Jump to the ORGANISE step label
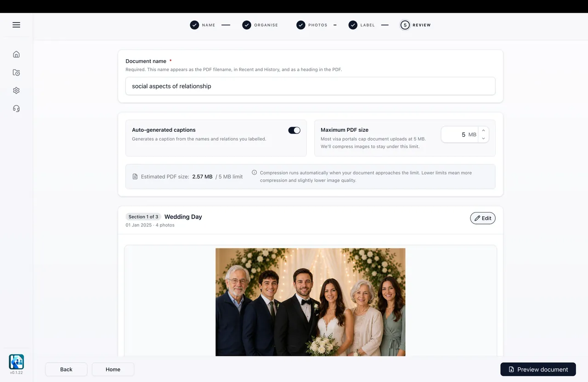The height and width of the screenshot is (382, 588). pyautogui.click(x=266, y=25)
